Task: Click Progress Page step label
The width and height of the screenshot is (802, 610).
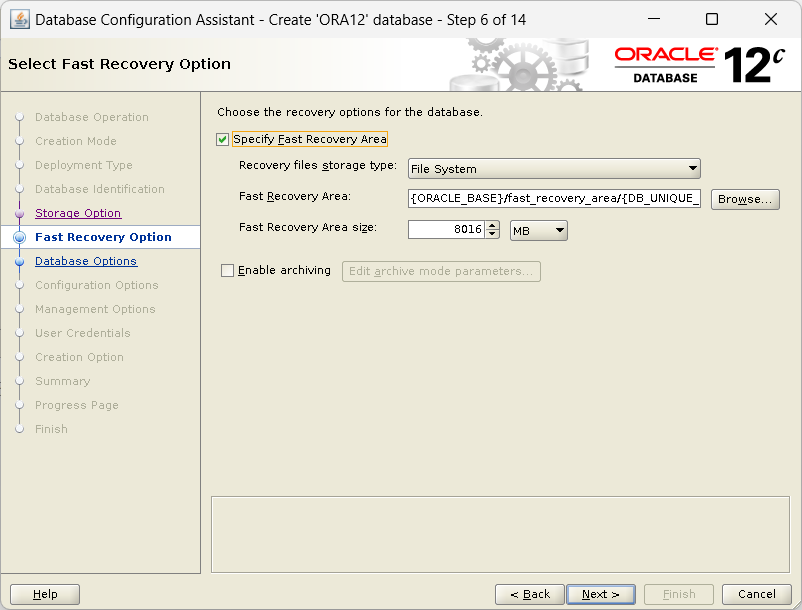Action: point(77,405)
